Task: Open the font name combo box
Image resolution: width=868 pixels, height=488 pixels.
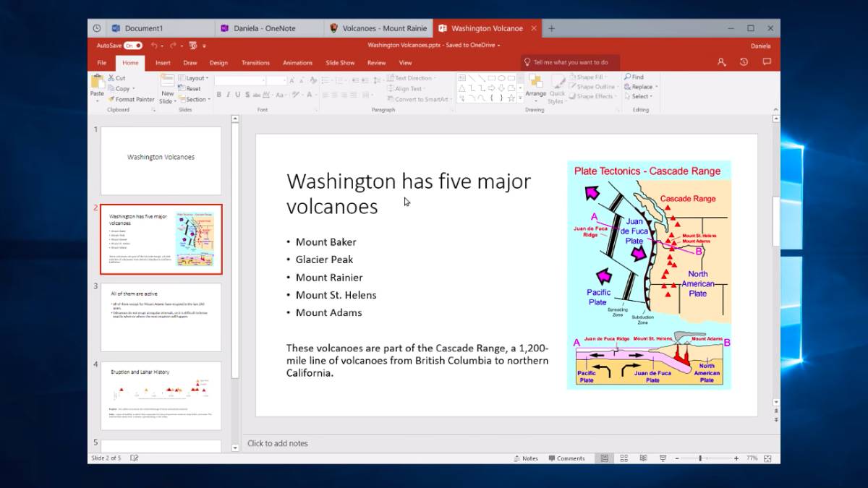Action: (239, 81)
